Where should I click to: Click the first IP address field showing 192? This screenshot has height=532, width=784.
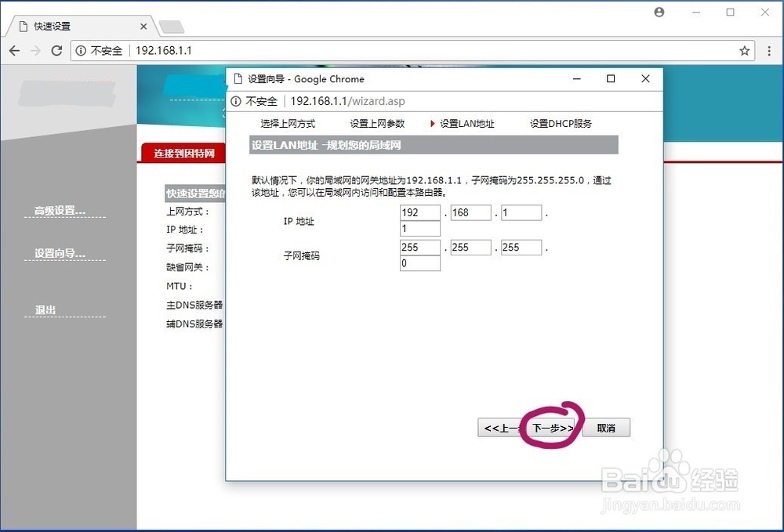419,212
